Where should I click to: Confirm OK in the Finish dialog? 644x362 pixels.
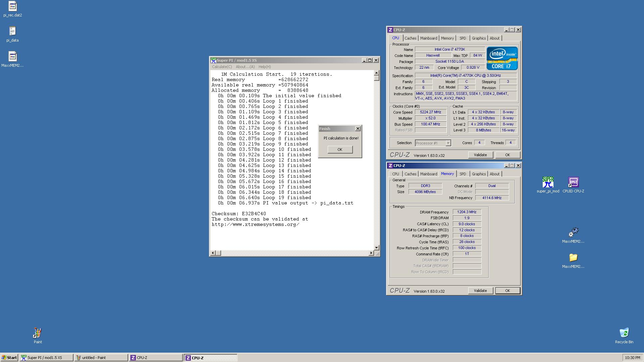click(x=340, y=149)
